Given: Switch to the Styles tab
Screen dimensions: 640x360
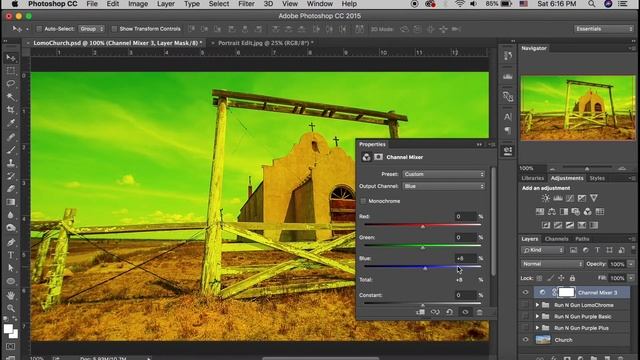Looking at the screenshot, I should tap(597, 178).
